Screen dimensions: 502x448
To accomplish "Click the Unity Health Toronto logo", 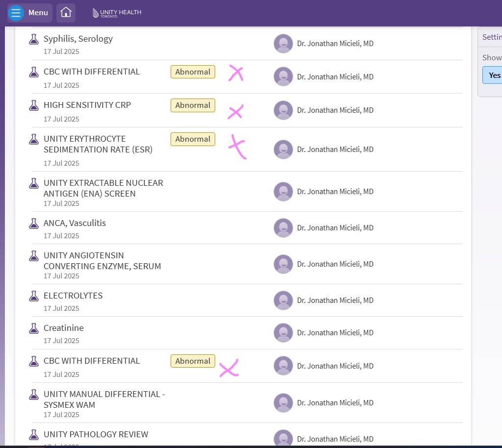I will pos(117,13).
